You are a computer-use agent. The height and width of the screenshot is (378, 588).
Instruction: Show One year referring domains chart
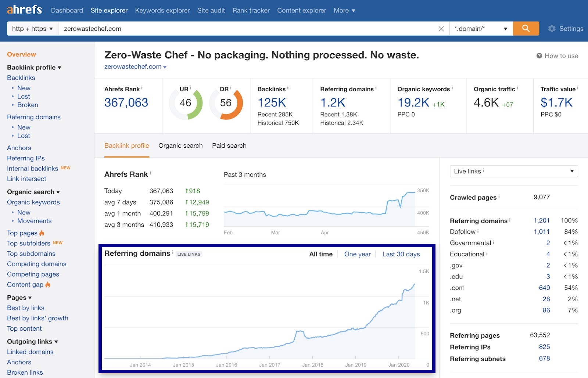358,254
